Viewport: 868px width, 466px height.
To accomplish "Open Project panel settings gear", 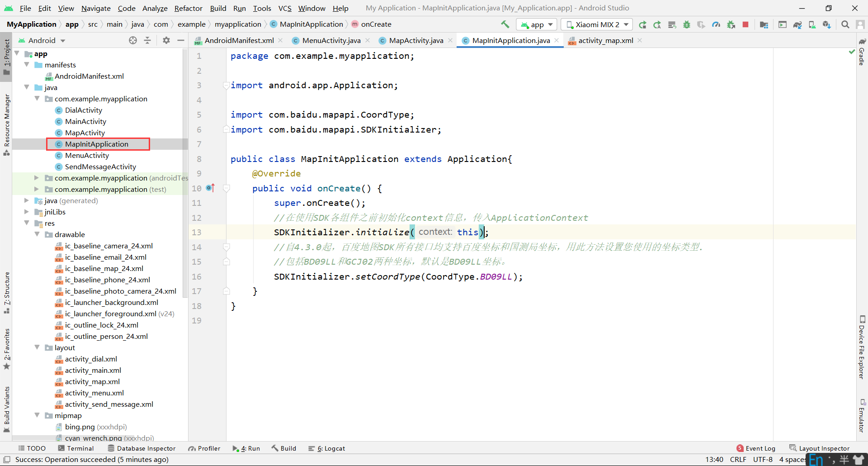I will pyautogui.click(x=166, y=40).
